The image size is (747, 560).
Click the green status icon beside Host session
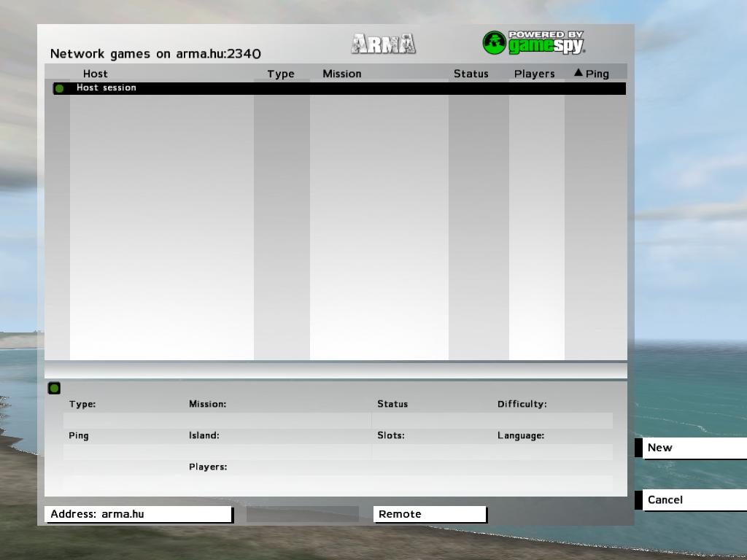pos(59,88)
